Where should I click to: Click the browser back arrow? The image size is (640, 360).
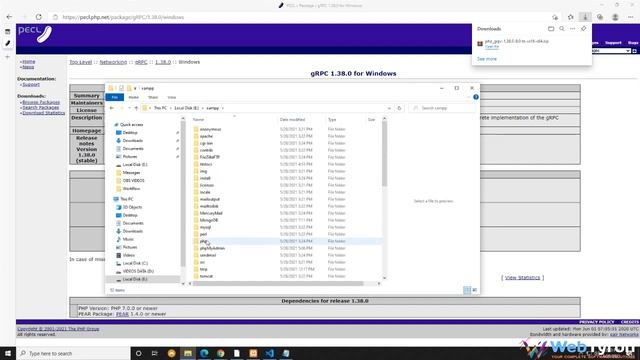(x=9, y=17)
